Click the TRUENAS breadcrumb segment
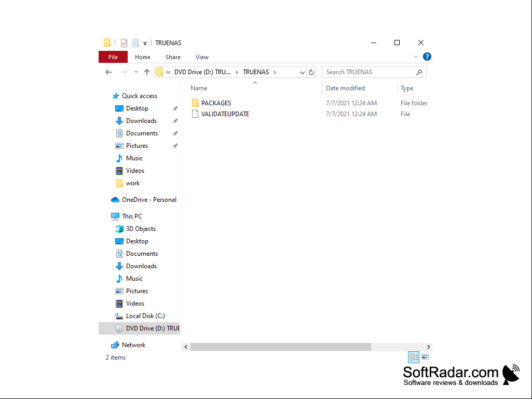Image resolution: width=532 pixels, height=399 pixels. click(256, 72)
